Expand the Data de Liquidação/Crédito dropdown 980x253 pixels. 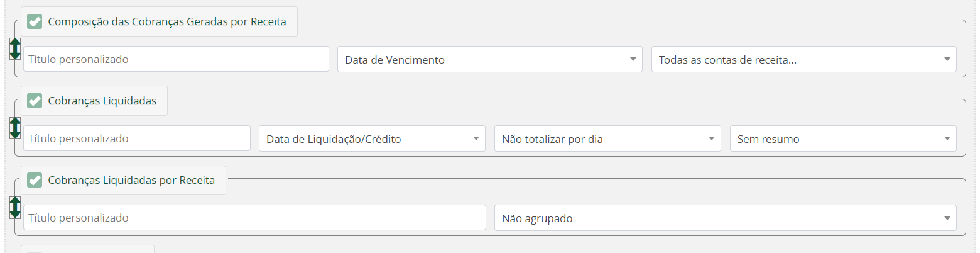[x=372, y=138]
